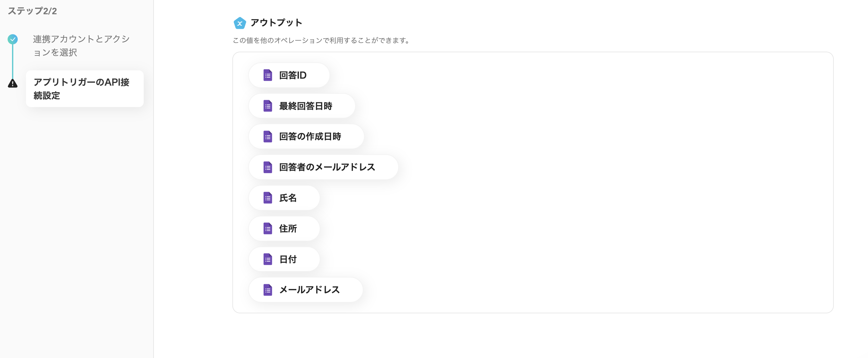This screenshot has height=358, width=868.
Task: Select the document icon next to 最終回答日時
Action: (268, 106)
